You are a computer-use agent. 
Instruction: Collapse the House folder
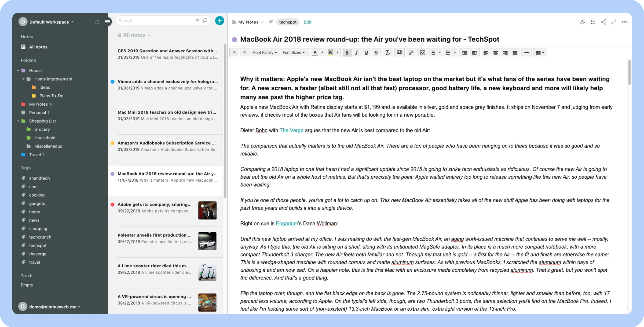click(18, 70)
